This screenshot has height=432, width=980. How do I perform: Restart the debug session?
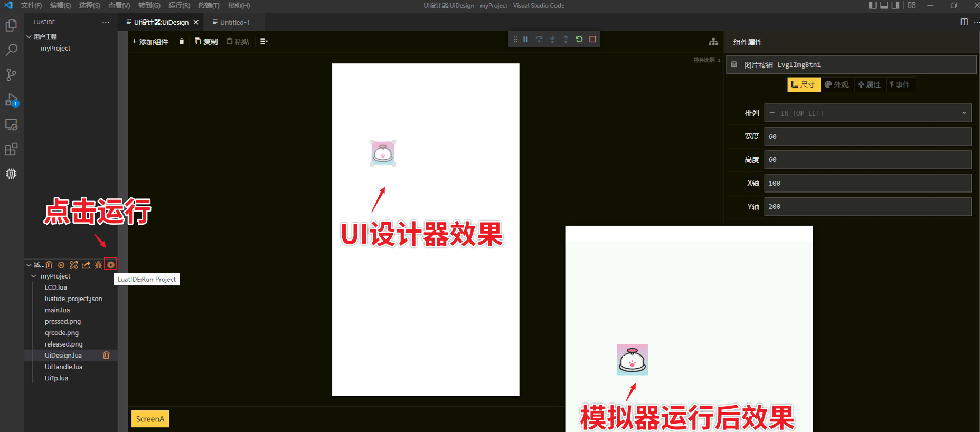(579, 39)
